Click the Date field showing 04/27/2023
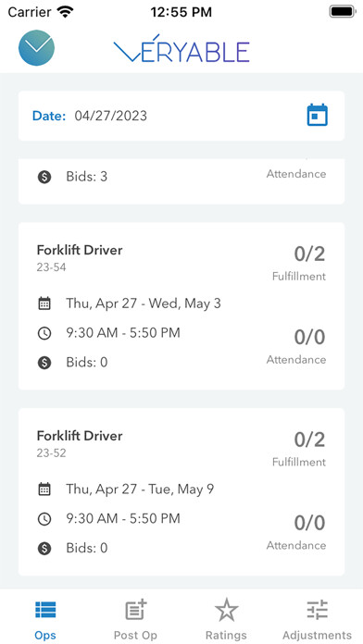This screenshot has height=644, width=363. click(181, 116)
